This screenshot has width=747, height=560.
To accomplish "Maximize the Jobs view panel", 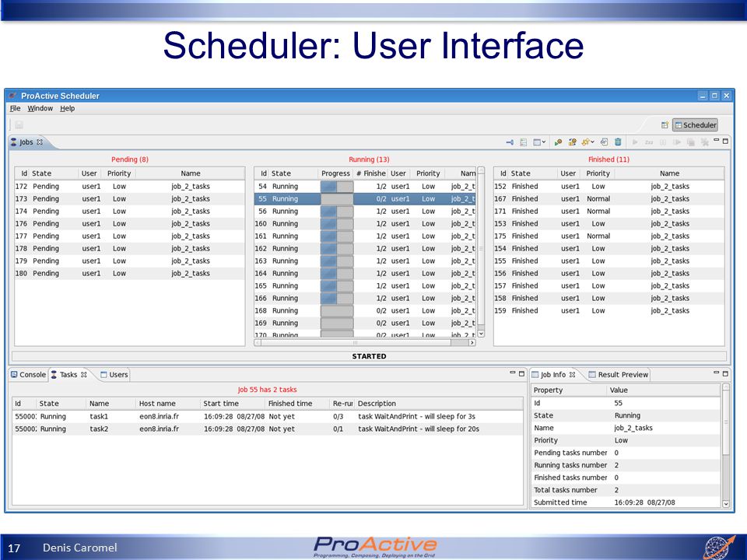I will (x=725, y=141).
